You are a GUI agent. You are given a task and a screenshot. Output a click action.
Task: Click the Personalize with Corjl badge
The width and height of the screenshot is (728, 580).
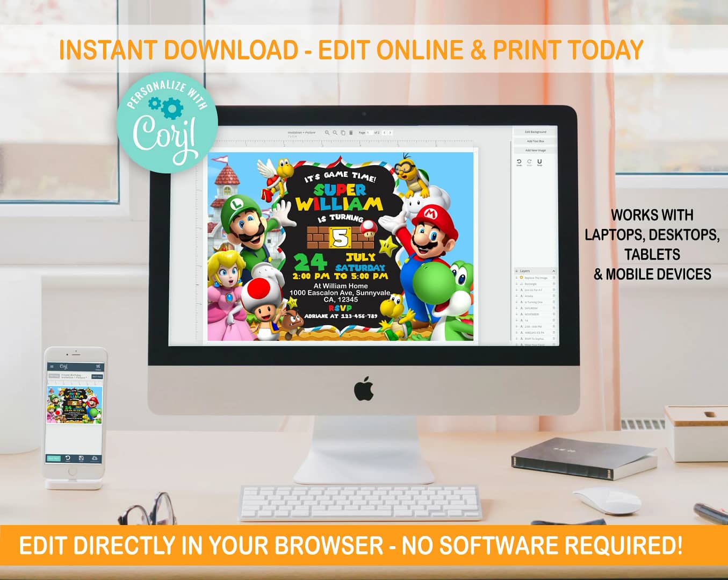coord(168,123)
